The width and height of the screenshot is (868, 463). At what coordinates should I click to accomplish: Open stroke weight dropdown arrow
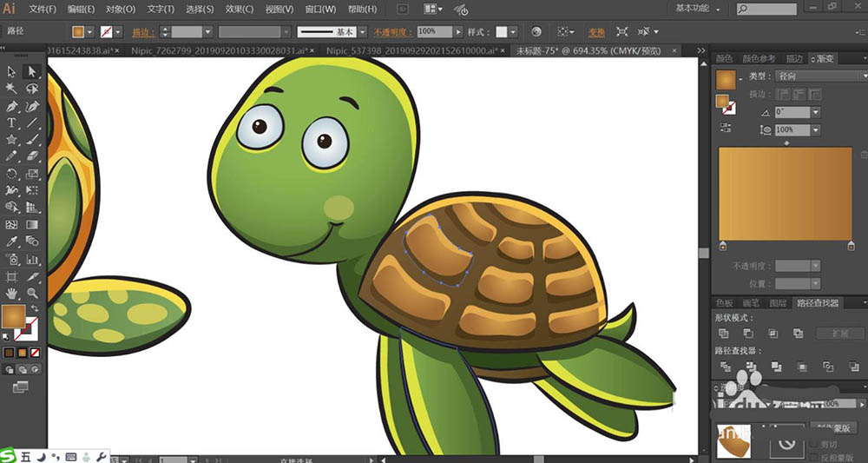pyautogui.click(x=207, y=32)
